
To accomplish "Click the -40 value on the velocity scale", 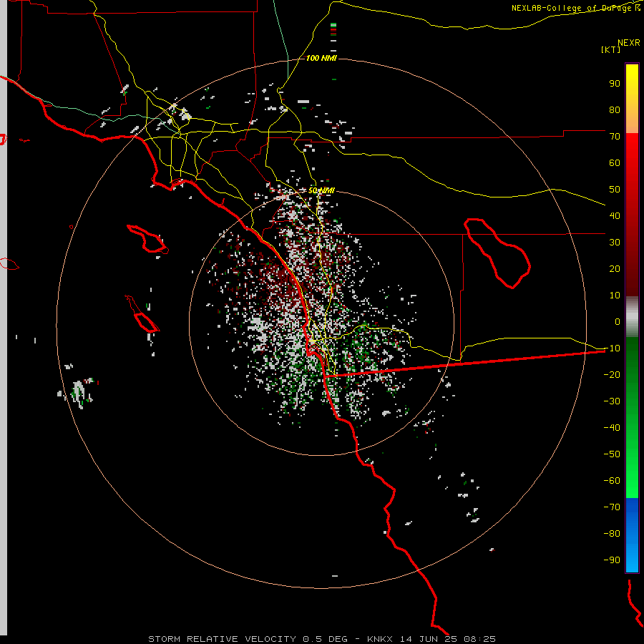I will pos(612,428).
